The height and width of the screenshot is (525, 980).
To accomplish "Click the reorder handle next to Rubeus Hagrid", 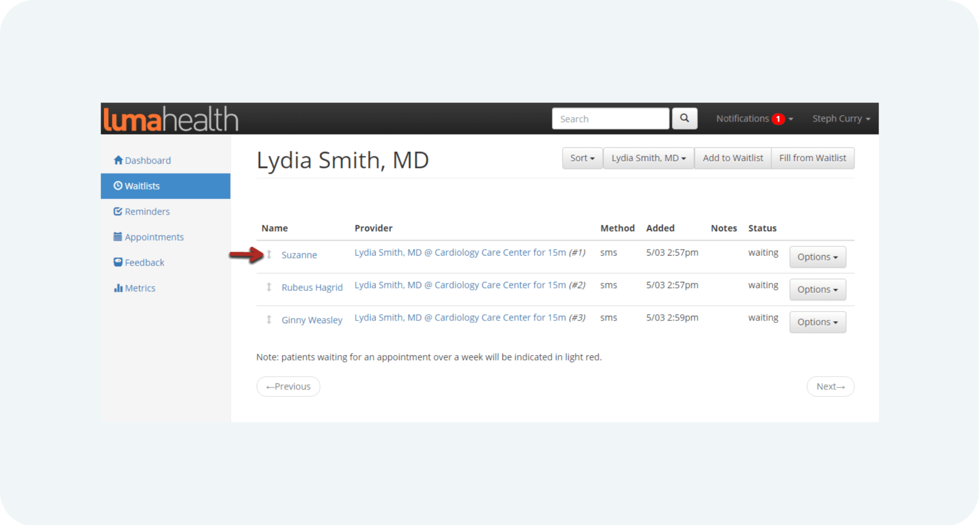I will coord(269,287).
